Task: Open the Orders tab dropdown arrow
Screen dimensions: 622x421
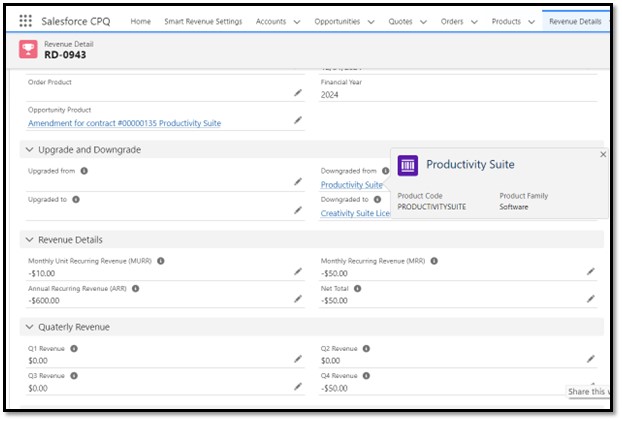Action: 474,22
